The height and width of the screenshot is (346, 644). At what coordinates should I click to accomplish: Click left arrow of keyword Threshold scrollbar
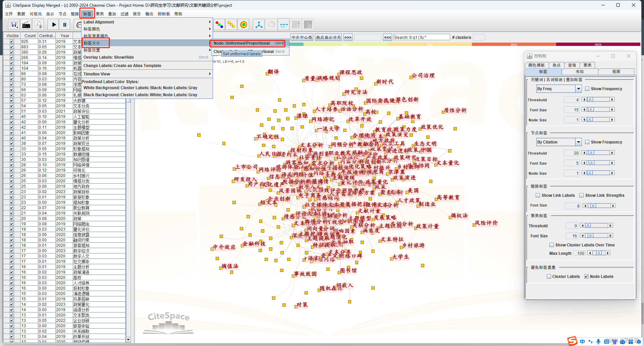584,100
